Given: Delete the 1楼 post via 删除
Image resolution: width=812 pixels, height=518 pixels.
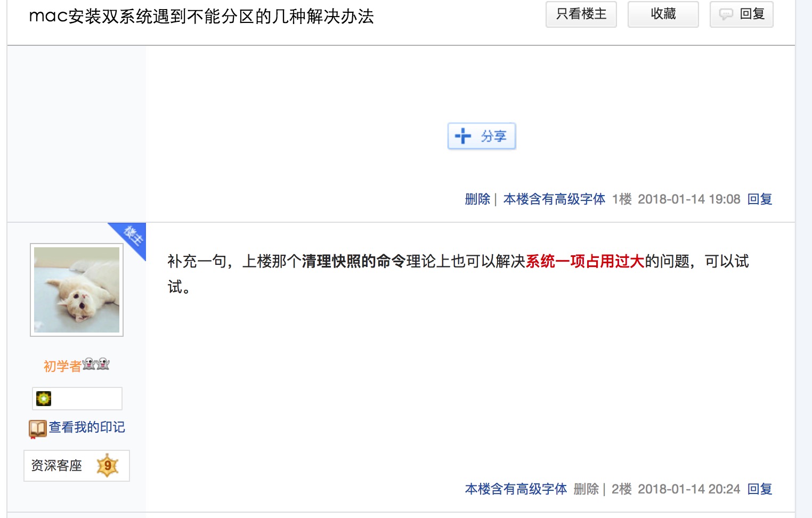Looking at the screenshot, I should (x=477, y=199).
